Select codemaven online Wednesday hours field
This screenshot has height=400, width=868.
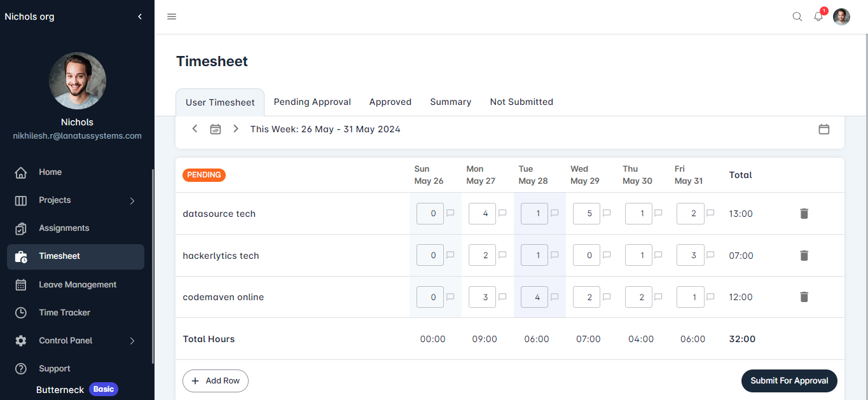[586, 297]
